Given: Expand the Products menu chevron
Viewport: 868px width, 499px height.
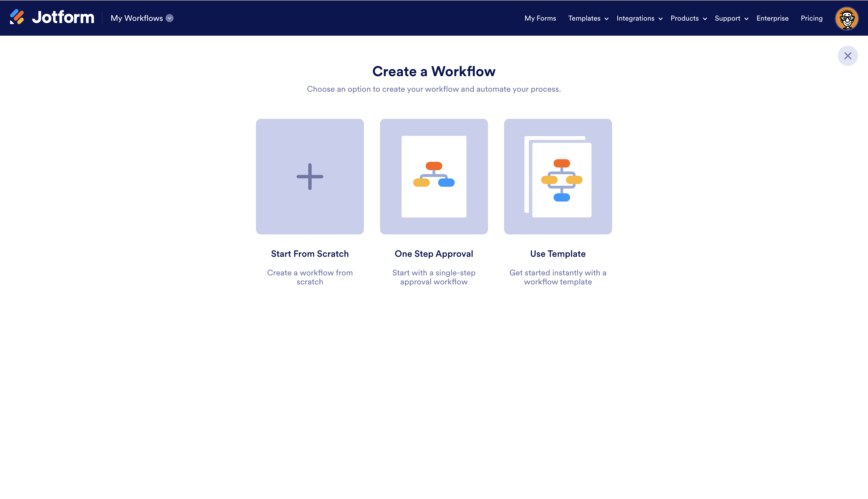Looking at the screenshot, I should pyautogui.click(x=705, y=19).
